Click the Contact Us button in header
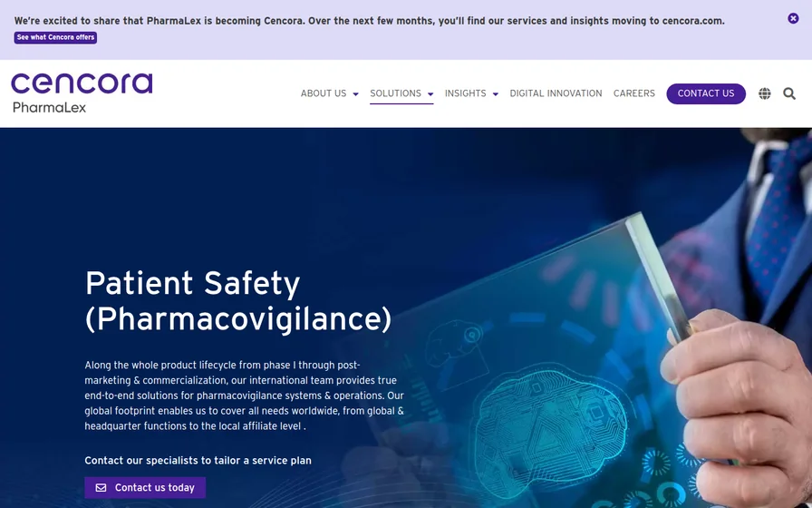The image size is (812, 508). tap(706, 93)
